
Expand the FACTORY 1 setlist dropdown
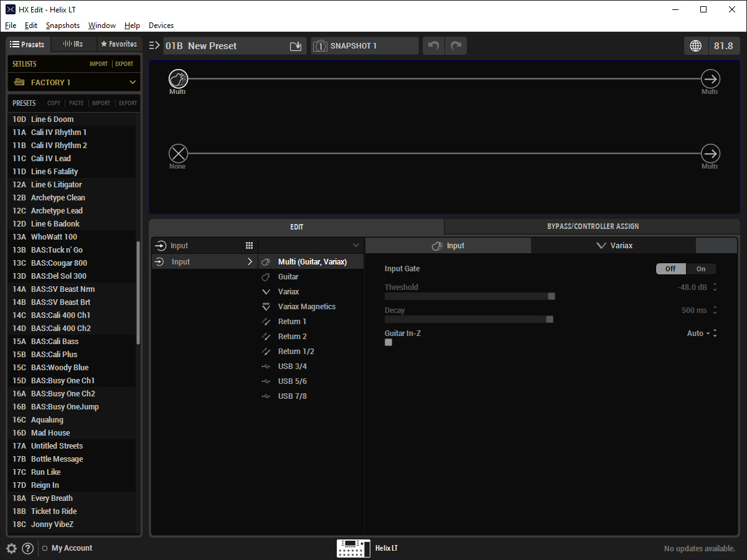coord(133,82)
